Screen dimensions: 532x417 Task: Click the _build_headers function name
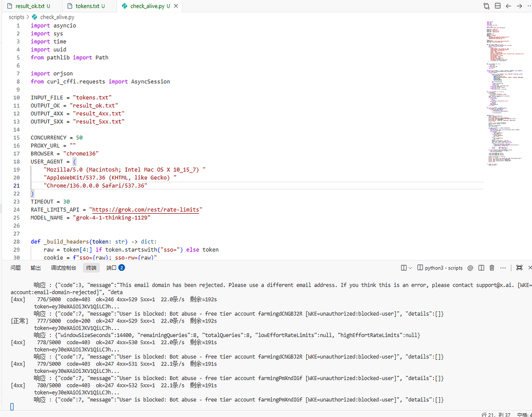point(66,242)
